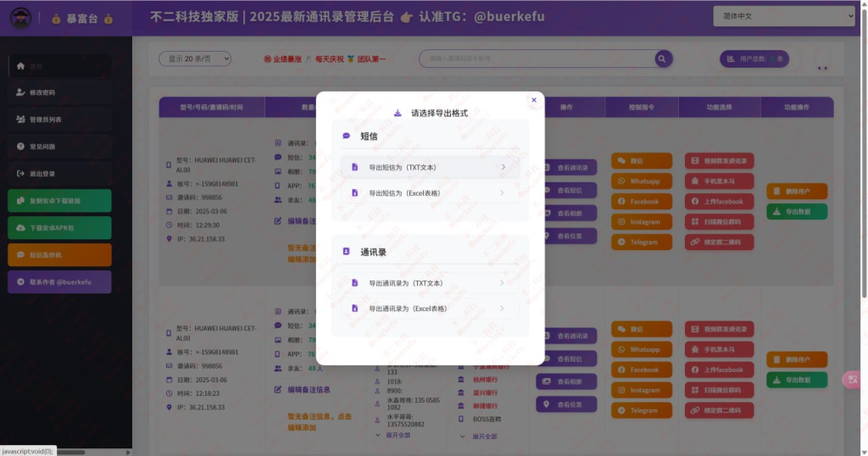
Task: Click 手机黑木马 in the 12:29:30 row
Action: coord(719,181)
